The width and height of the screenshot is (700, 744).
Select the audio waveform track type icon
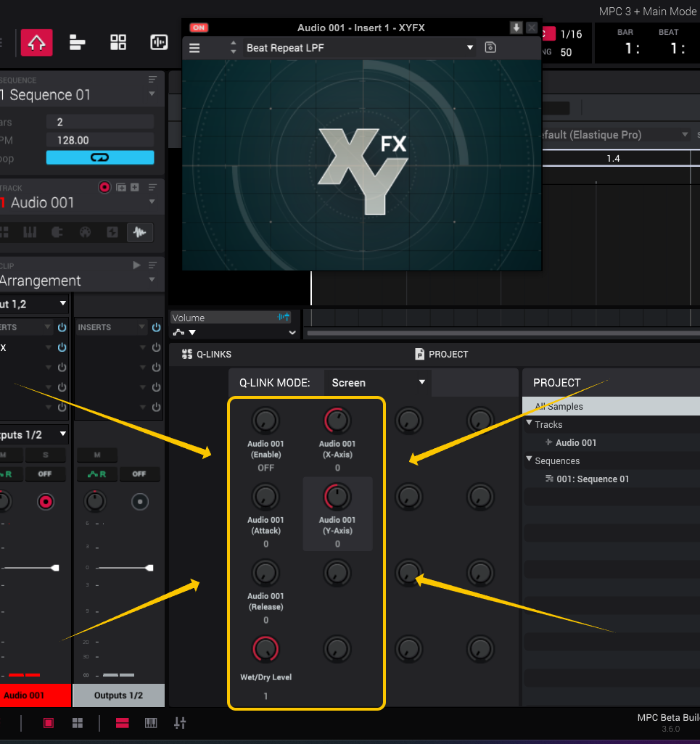139,232
